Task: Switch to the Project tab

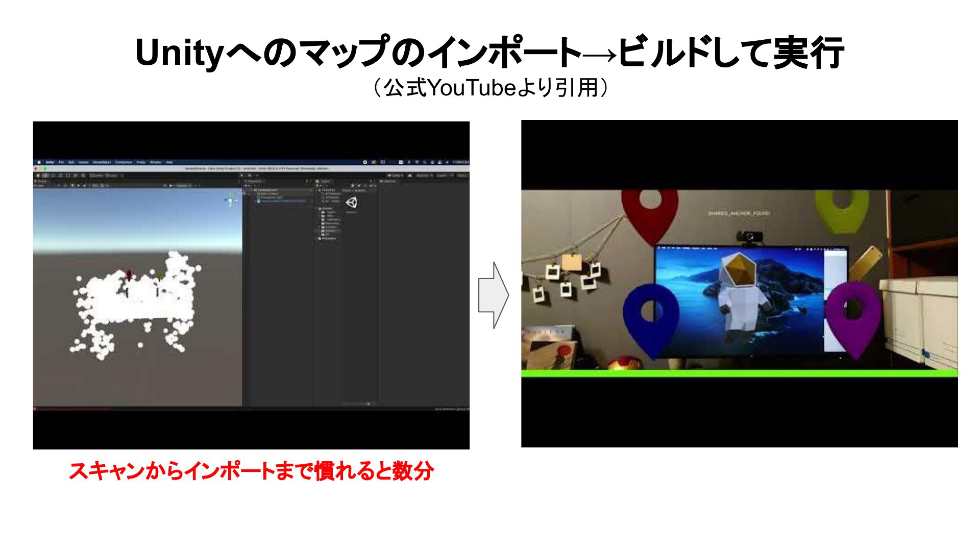Action: point(324,181)
